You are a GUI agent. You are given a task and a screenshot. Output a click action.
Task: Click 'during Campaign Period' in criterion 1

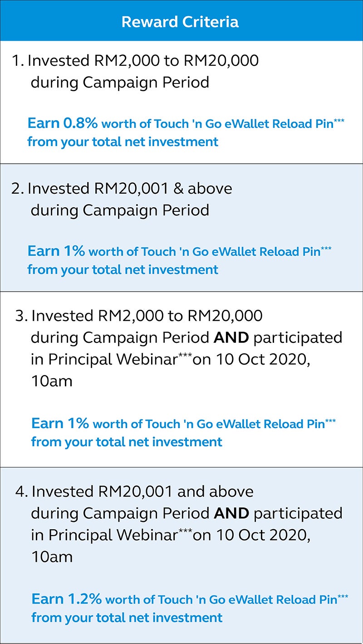tap(120, 83)
